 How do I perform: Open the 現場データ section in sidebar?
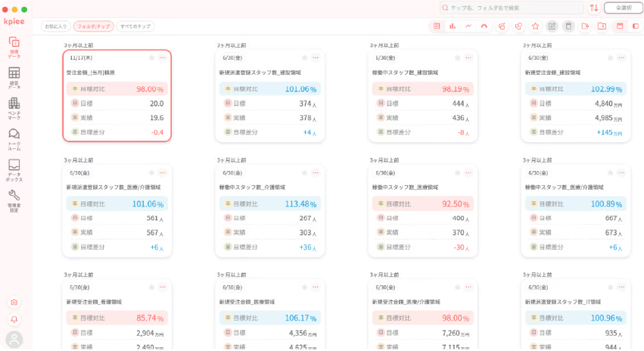point(14,47)
